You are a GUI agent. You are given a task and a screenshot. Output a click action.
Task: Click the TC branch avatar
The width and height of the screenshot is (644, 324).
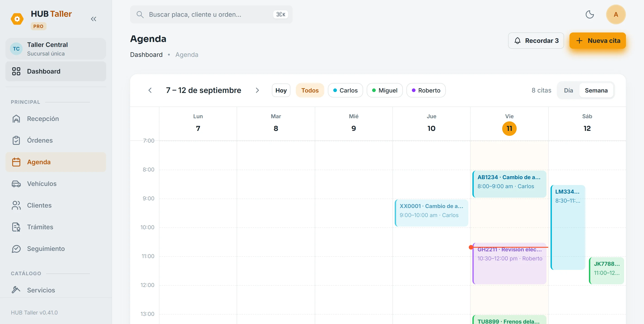pyautogui.click(x=16, y=49)
